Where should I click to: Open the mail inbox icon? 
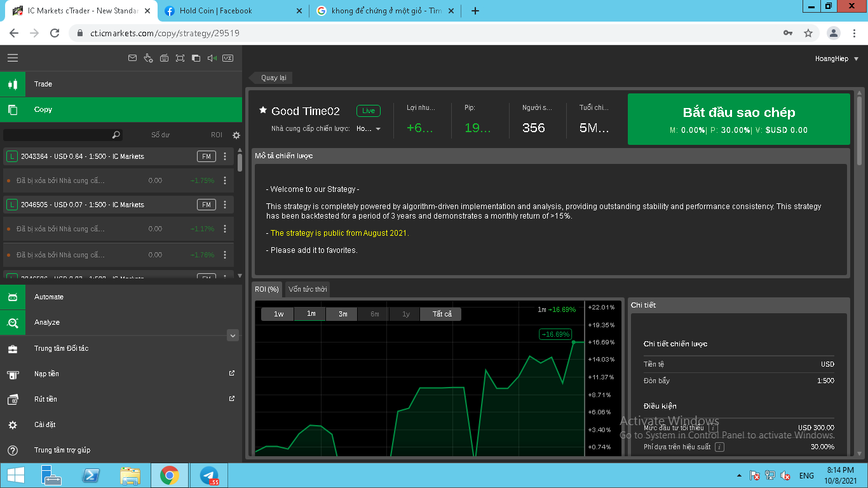[132, 58]
